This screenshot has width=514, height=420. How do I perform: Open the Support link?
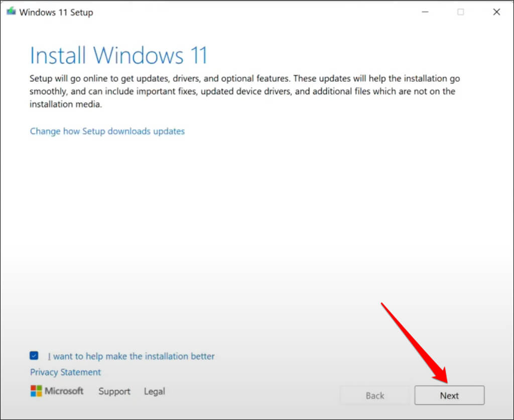[x=114, y=391]
